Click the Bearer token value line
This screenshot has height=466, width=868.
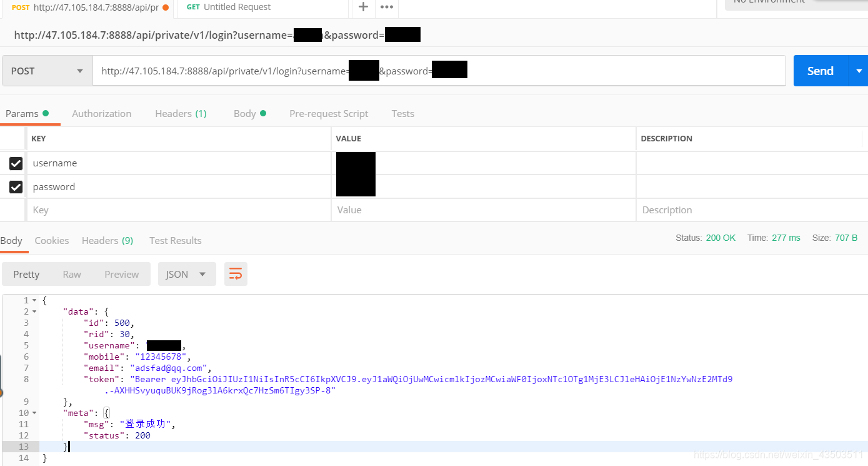tap(431, 379)
